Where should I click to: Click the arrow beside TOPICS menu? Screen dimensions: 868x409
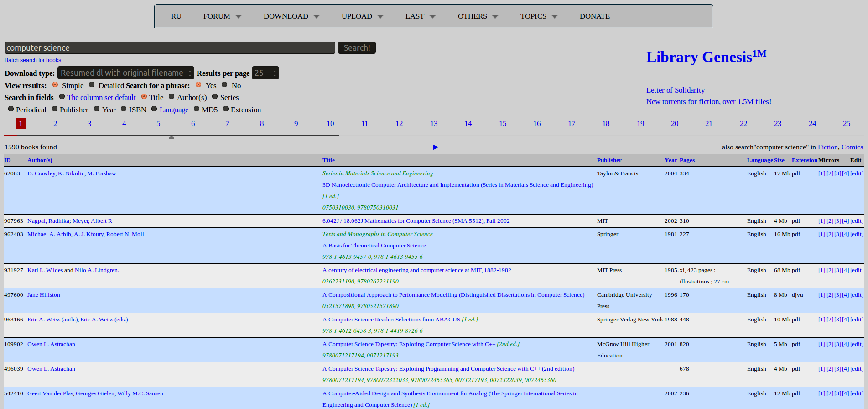point(555,17)
